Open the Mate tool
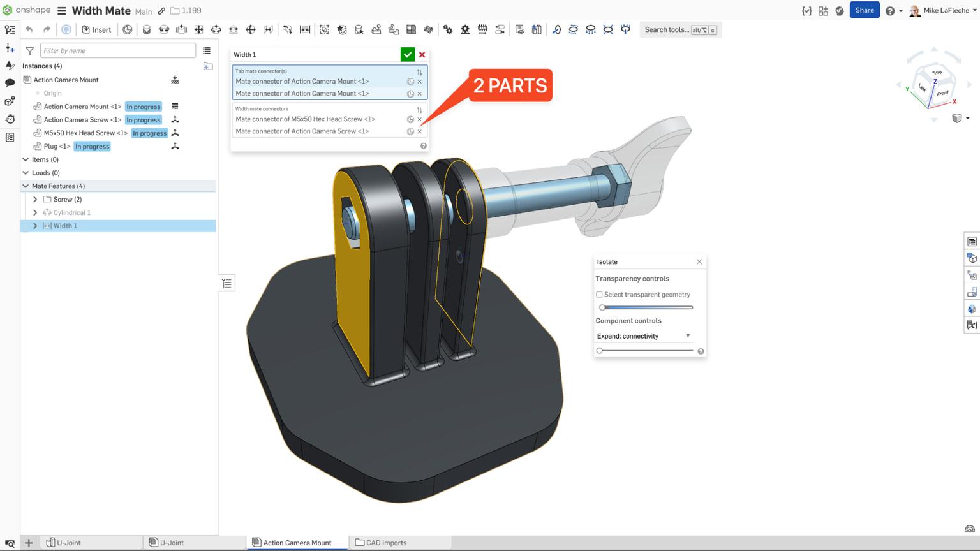Image resolution: width=980 pixels, height=551 pixels. pyautogui.click(x=145, y=29)
